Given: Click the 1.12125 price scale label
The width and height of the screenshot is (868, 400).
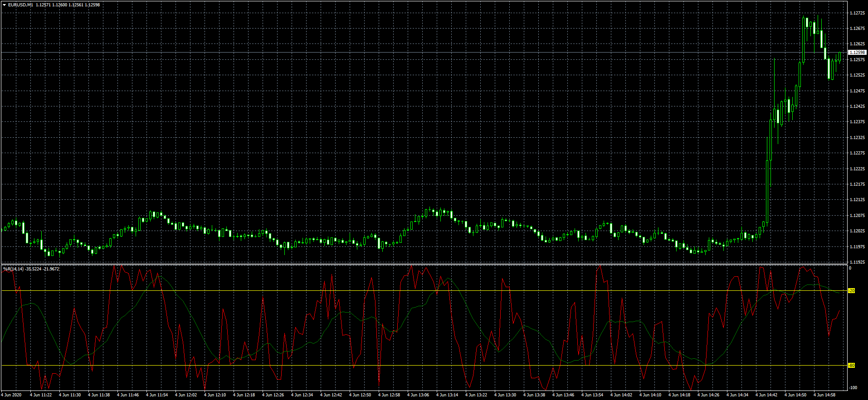Looking at the screenshot, I should (x=857, y=200).
